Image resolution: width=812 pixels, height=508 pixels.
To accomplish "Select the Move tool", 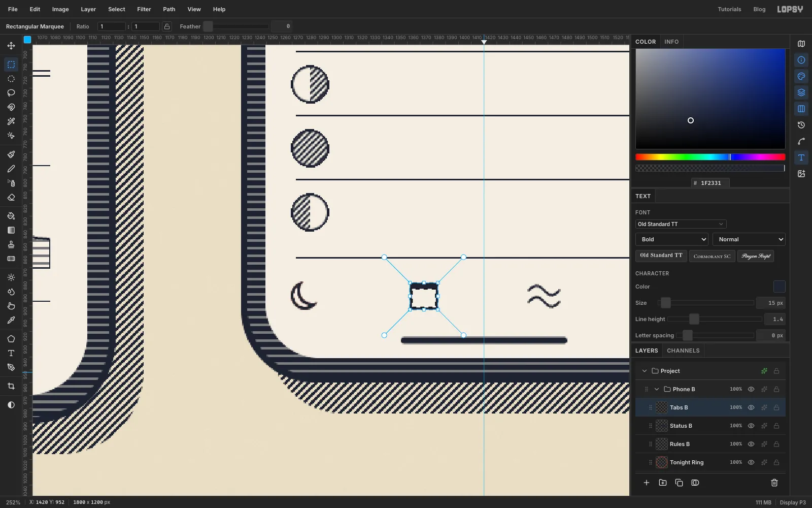I will tap(11, 46).
